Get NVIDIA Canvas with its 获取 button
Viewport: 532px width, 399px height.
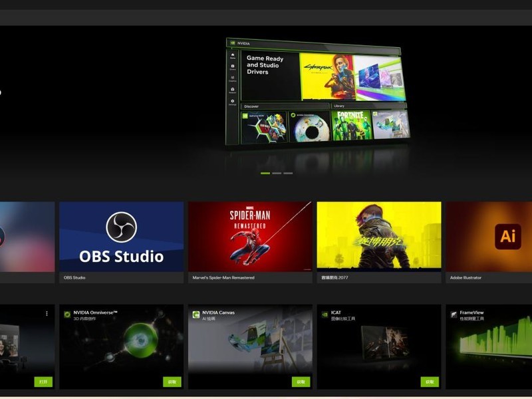pyautogui.click(x=301, y=382)
